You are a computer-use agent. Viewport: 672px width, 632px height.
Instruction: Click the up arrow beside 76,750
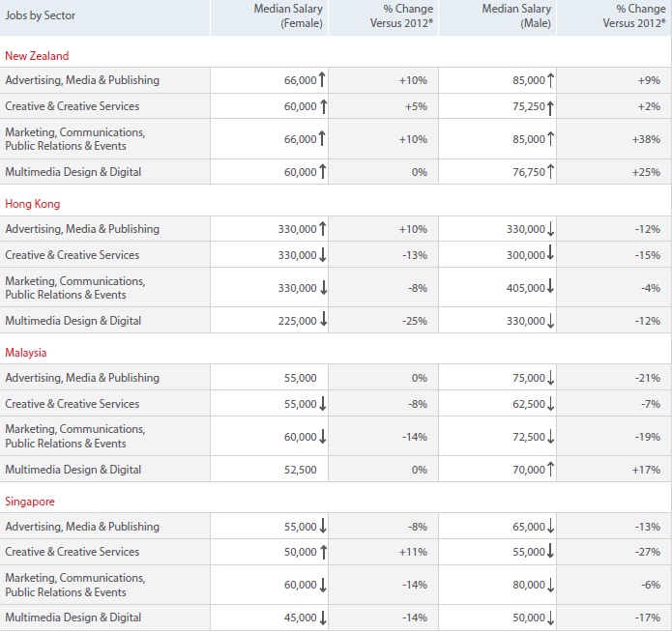pyautogui.click(x=551, y=172)
